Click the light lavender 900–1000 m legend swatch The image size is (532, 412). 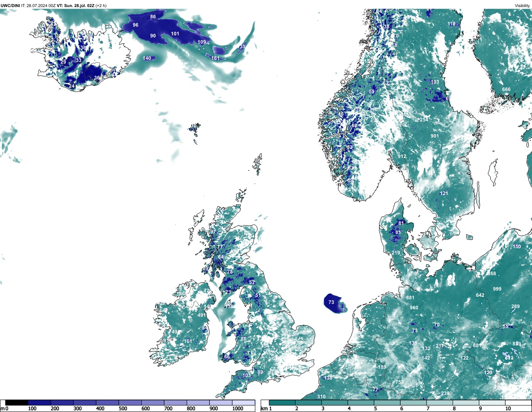click(x=221, y=402)
